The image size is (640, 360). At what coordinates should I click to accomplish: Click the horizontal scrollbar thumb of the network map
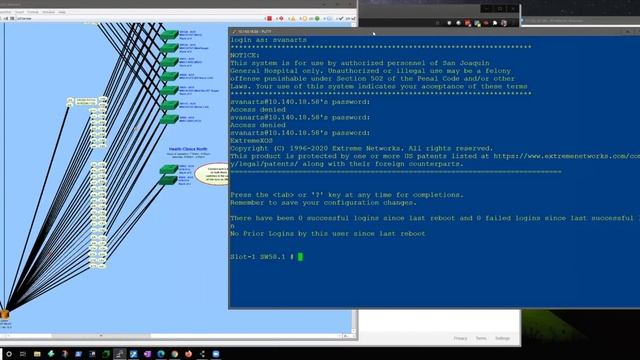point(101,336)
